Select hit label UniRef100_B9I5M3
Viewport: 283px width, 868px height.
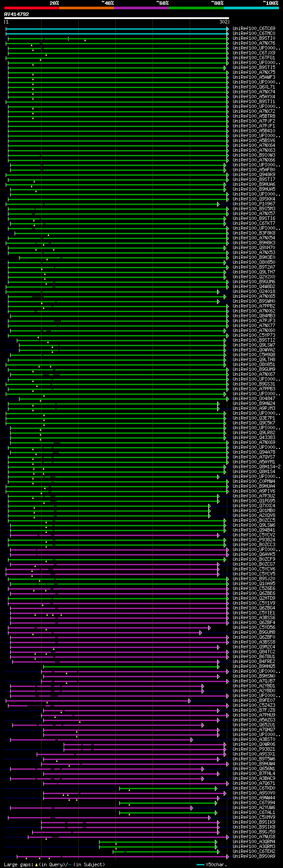pyautogui.click(x=254, y=209)
